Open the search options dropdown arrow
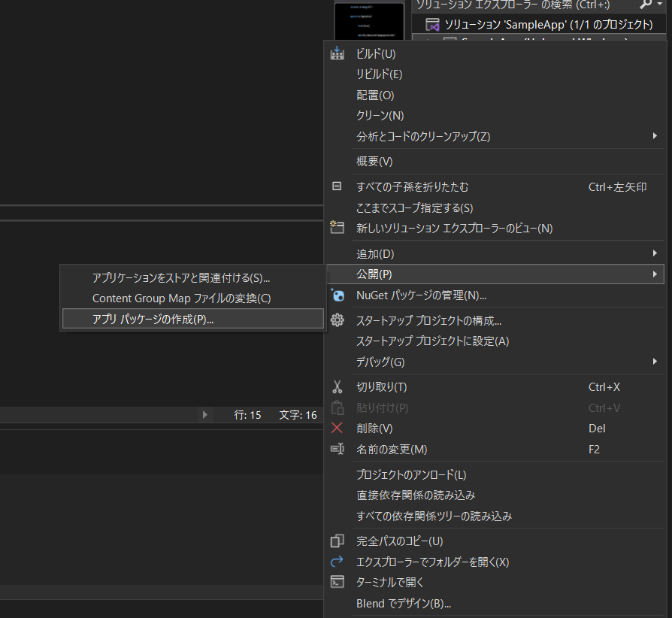This screenshot has width=672, height=618. coord(660,4)
